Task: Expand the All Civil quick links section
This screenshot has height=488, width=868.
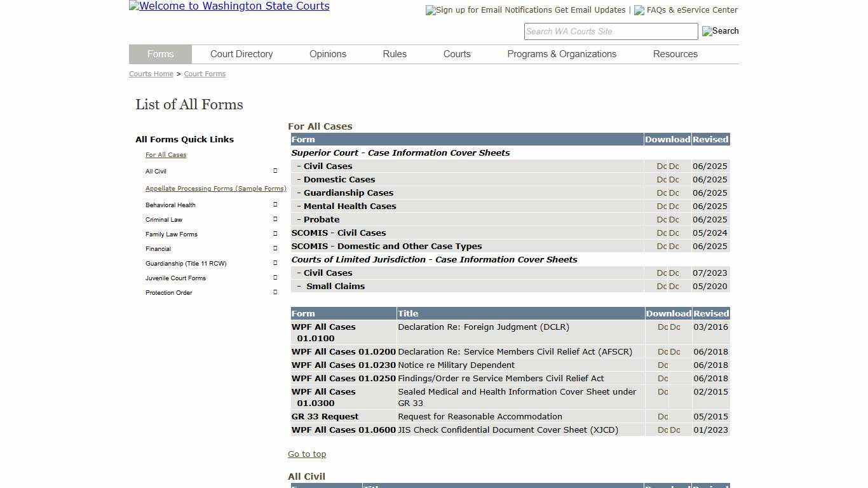Action: 275,170
